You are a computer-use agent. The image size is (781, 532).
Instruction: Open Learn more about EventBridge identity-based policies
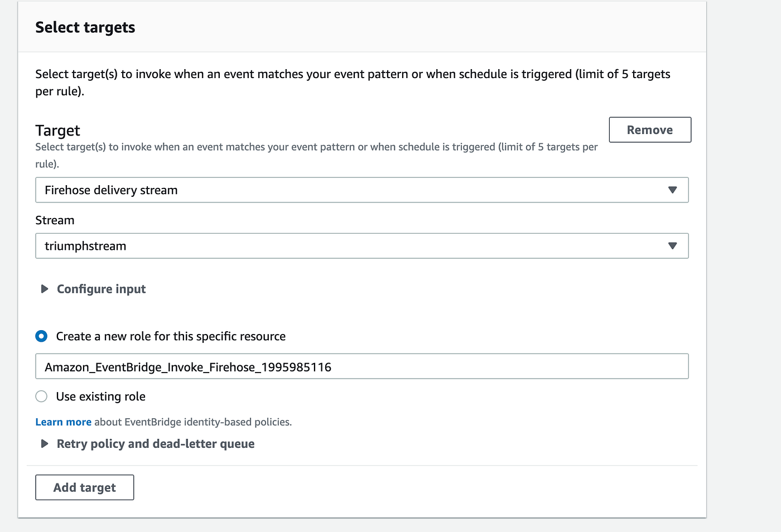(x=63, y=422)
